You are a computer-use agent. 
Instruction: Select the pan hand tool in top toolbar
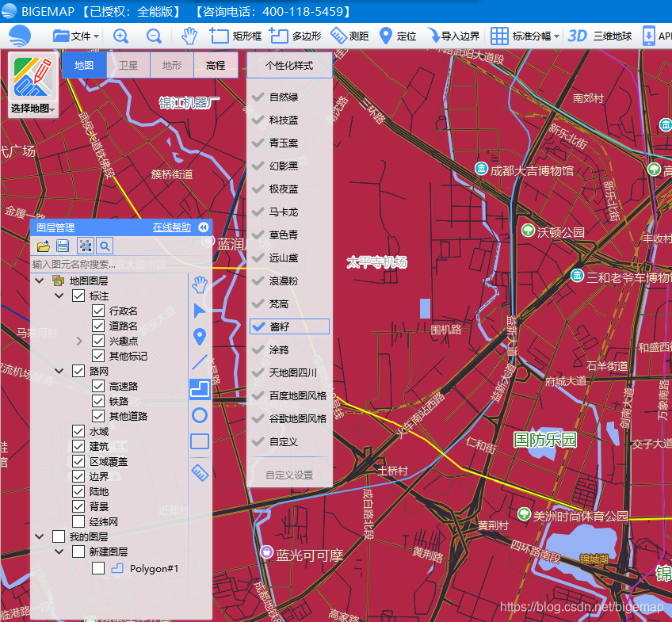click(x=189, y=36)
